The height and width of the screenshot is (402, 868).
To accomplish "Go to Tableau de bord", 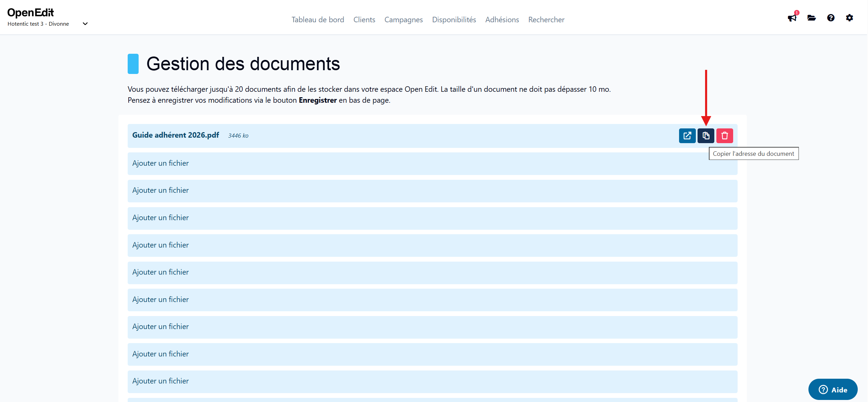I will point(318,20).
